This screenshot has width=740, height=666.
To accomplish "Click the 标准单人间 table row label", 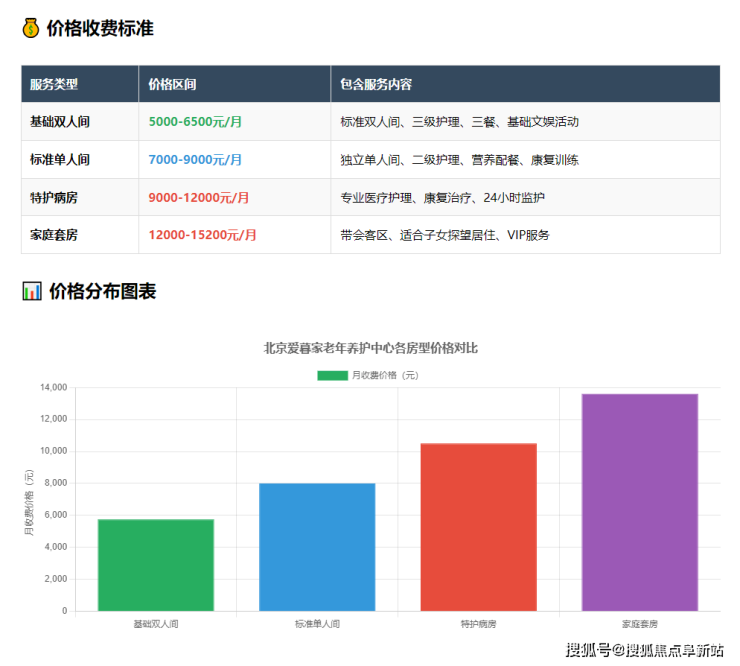I will [60, 160].
